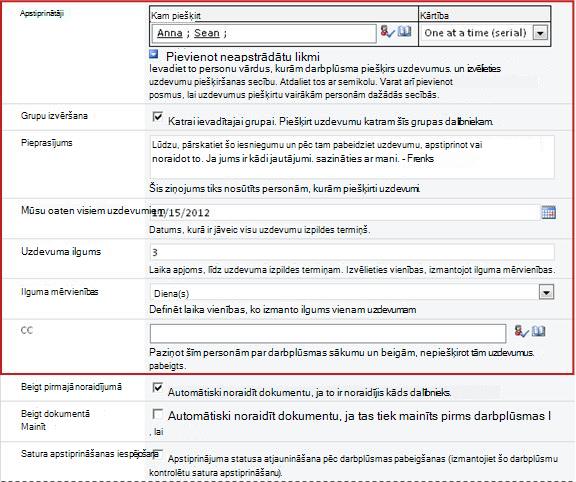Click into the empty CC input field
Screen dimensions: 576x482
pos(328,333)
